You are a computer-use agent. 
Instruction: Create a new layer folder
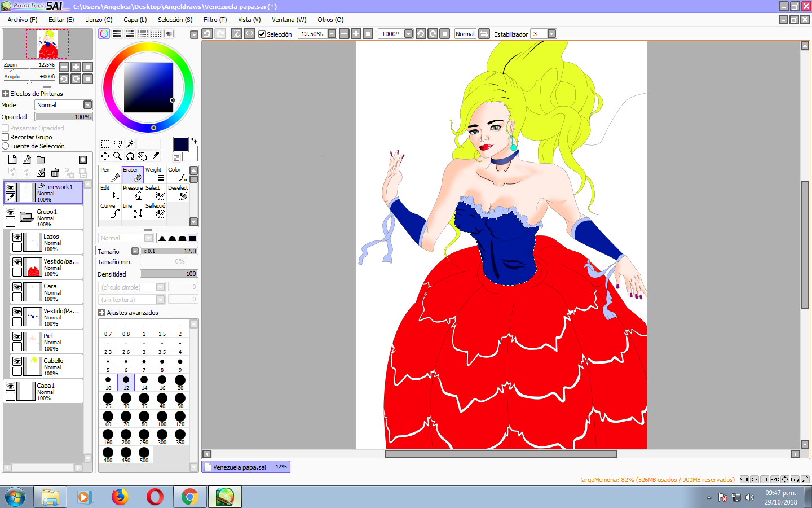pos(41,160)
